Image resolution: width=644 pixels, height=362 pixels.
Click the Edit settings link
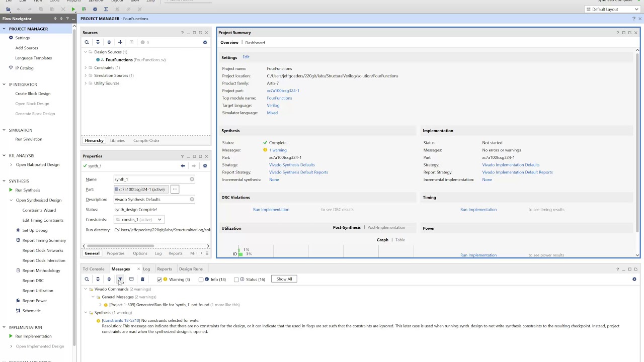(x=246, y=57)
